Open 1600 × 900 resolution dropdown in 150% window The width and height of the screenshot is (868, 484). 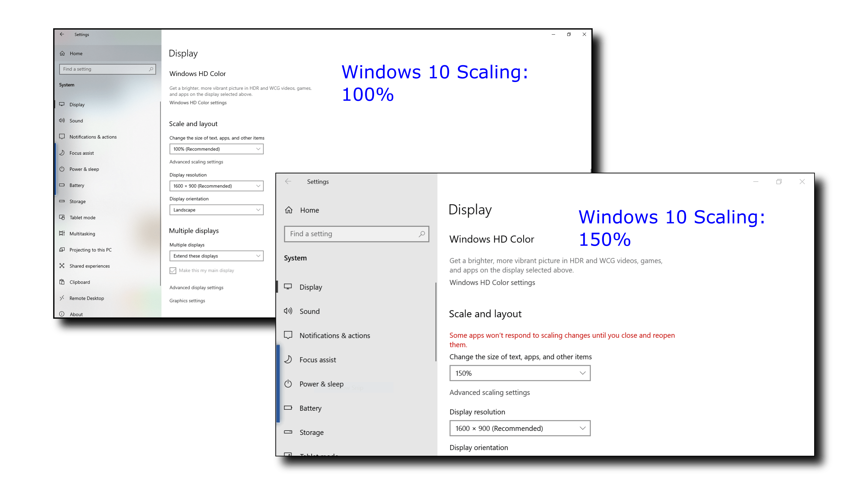click(x=520, y=429)
